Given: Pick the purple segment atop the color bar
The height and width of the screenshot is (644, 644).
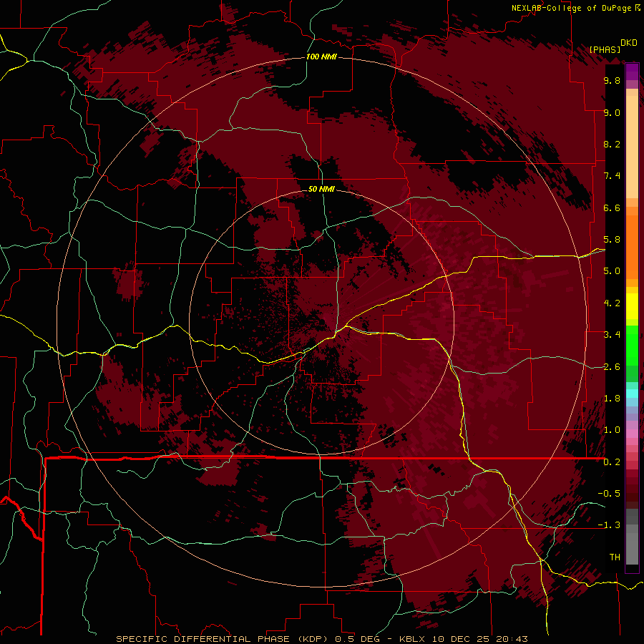Looking at the screenshot, I should [632, 72].
